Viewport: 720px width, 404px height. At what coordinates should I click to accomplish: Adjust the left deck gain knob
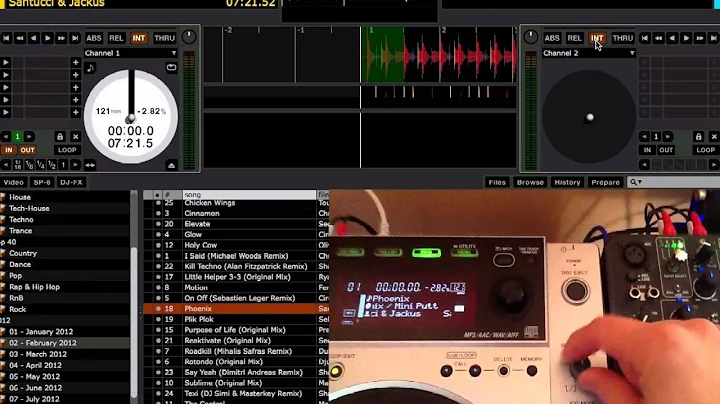click(x=189, y=37)
